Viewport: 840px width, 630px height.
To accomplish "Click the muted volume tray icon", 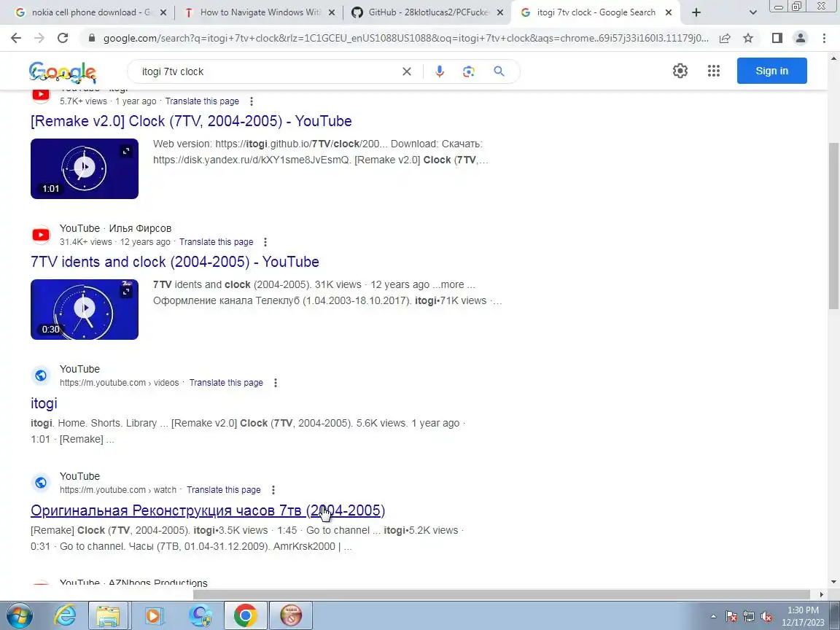I will click(x=766, y=617).
